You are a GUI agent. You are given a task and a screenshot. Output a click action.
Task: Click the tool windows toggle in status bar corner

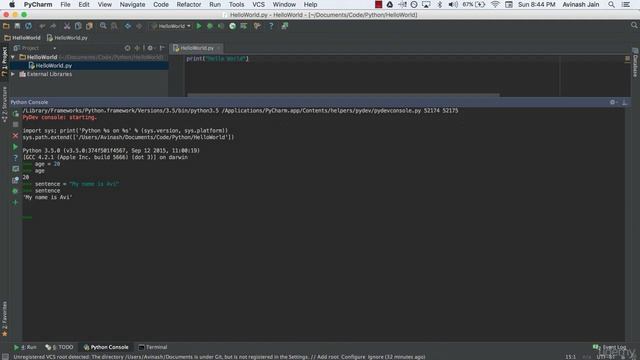pos(5,357)
